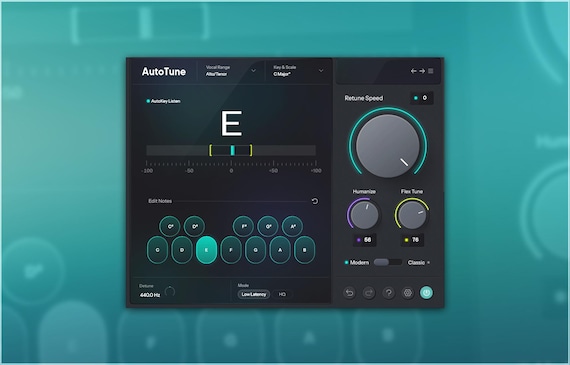Toggle the highlighted E note button

(206, 250)
